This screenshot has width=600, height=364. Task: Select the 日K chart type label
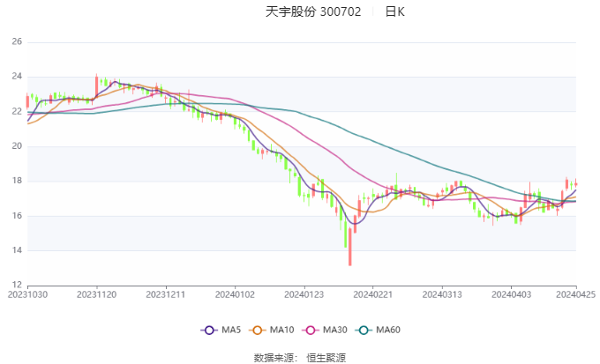(x=394, y=12)
